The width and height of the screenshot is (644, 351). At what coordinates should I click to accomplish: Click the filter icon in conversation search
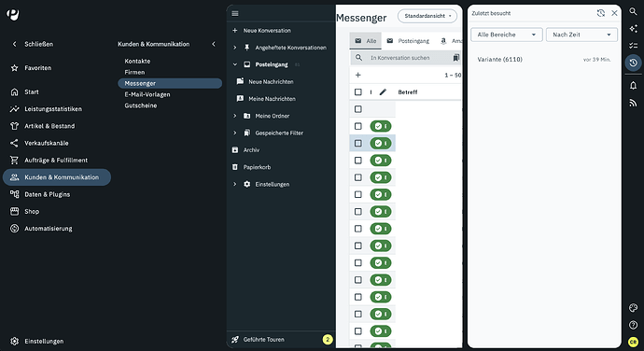455,58
